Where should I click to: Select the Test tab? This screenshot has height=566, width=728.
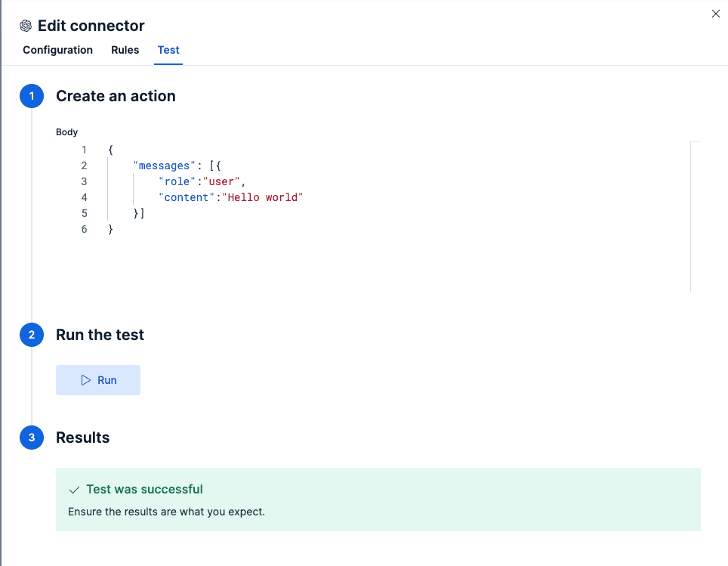point(168,50)
